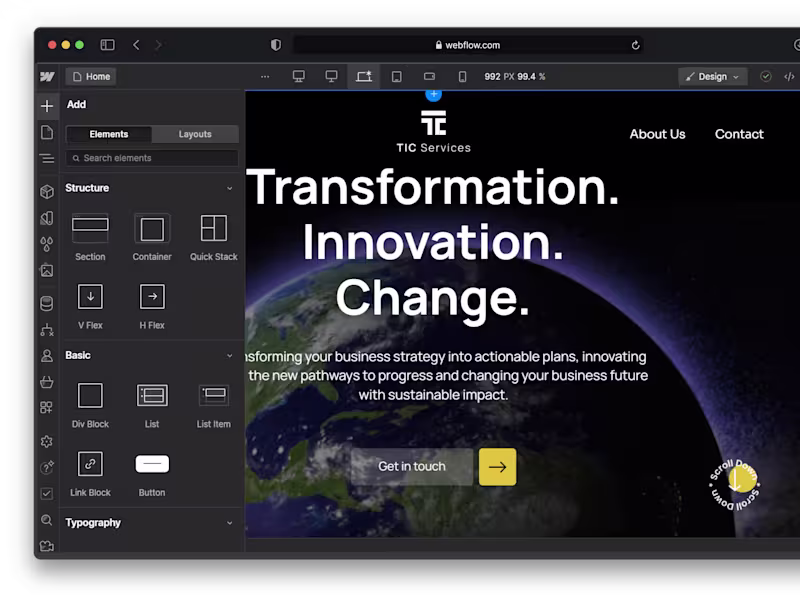Select the mobile landscape breakpoint icon
This screenshot has width=800, height=600.
[430, 77]
